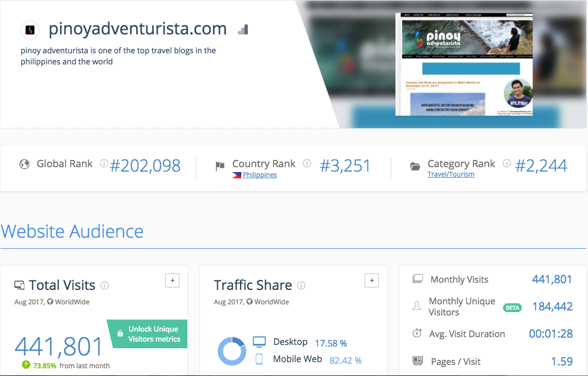Click the bar chart icon beside the domain name
The image size is (588, 376).
(243, 29)
